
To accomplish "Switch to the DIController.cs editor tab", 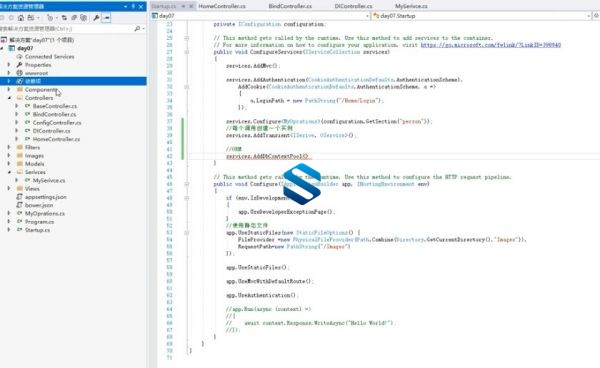I will tap(353, 6).
